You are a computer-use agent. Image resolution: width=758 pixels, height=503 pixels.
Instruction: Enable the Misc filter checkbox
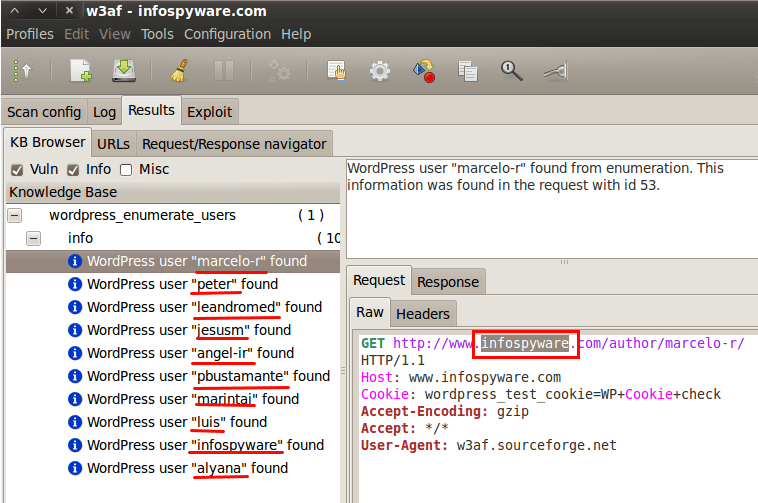click(x=127, y=170)
